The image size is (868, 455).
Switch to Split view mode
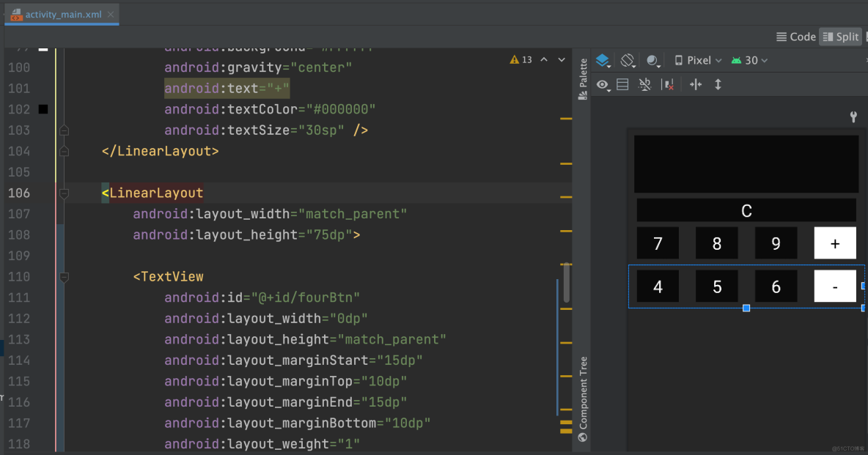point(840,37)
